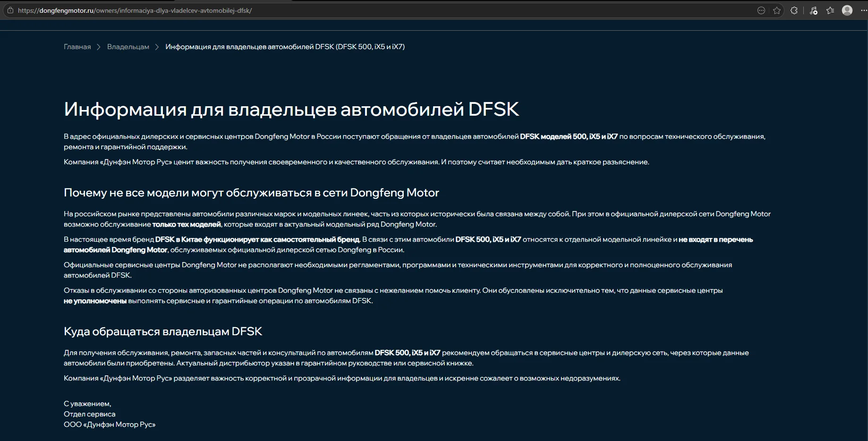This screenshot has height=441, width=868.
Task: Click heading Почему не все модели могут обслуживаться
Action: click(251, 193)
